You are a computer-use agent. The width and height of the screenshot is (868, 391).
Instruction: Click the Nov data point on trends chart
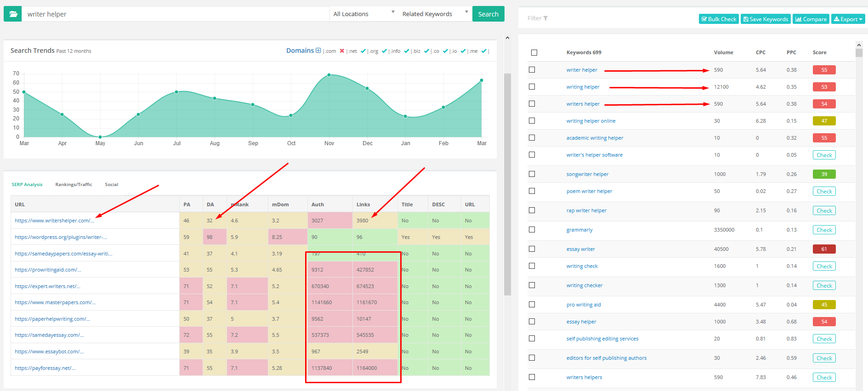click(329, 74)
